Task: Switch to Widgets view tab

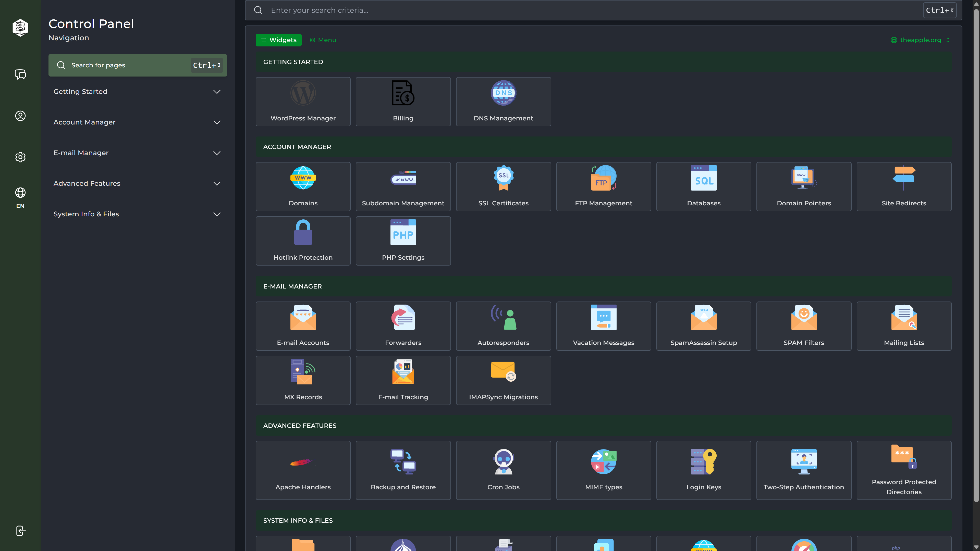Action: (278, 40)
